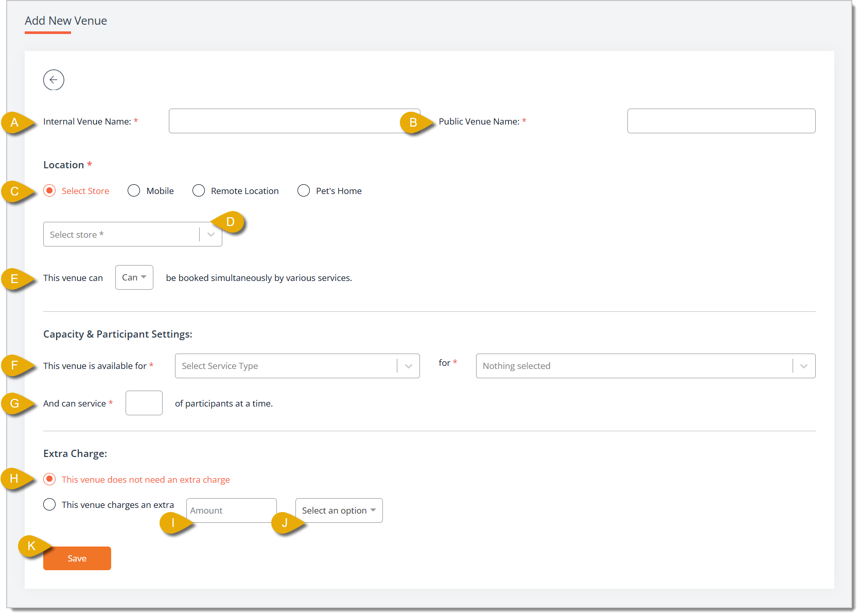The width and height of the screenshot is (860, 616).
Task: Expand the Select Service Type dropdown
Action: (297, 366)
